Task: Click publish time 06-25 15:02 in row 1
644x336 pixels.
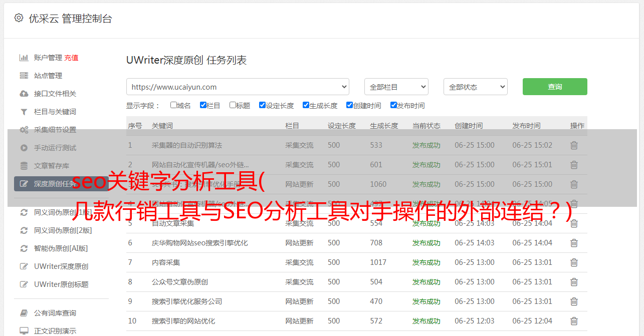Action: tap(532, 145)
